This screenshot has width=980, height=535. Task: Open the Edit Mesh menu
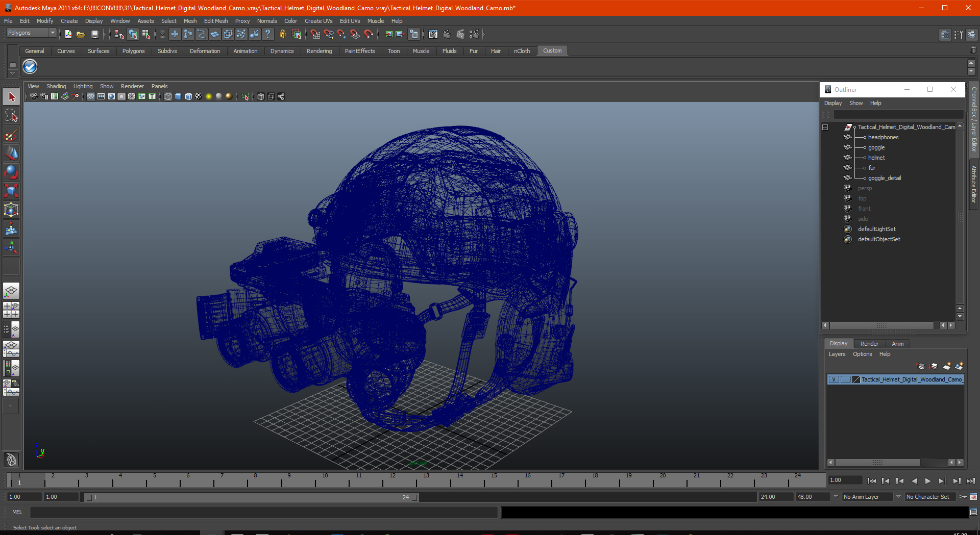pos(216,21)
